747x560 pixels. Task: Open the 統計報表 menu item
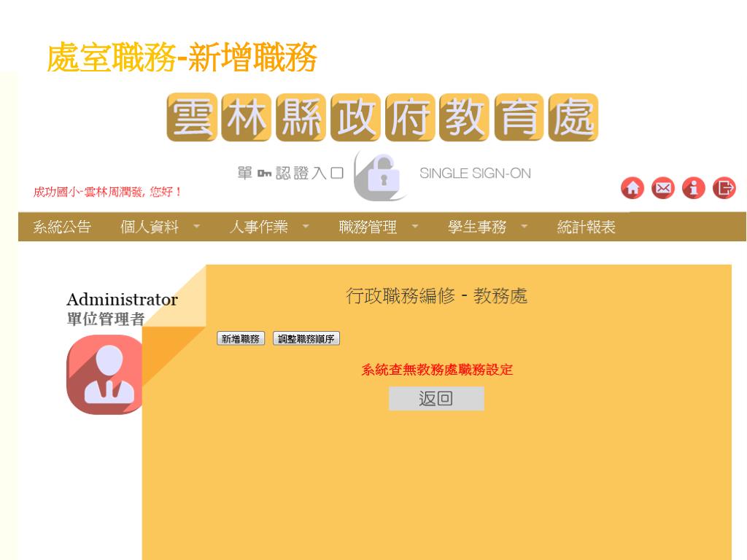(x=586, y=227)
